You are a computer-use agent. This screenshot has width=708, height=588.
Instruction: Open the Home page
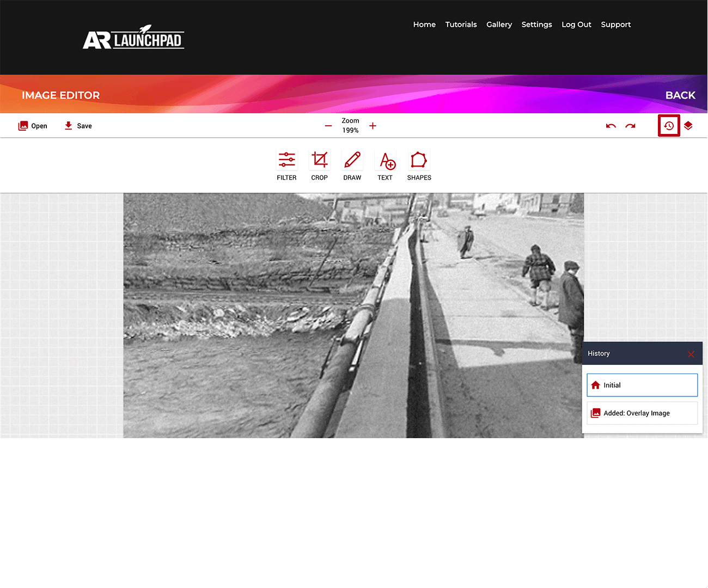[x=424, y=24]
